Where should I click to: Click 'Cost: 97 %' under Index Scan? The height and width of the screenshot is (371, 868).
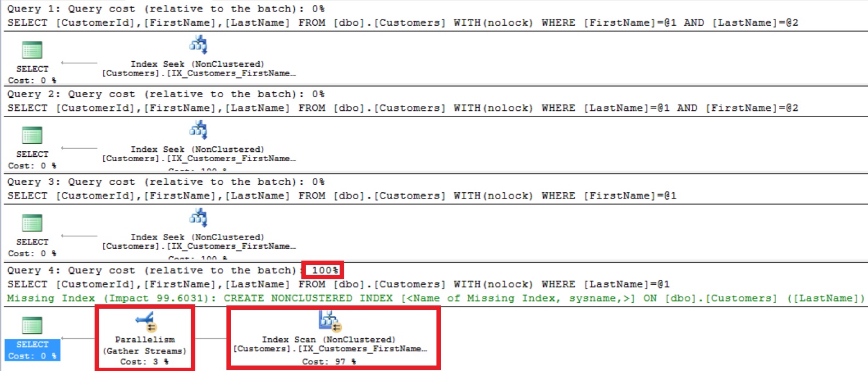pos(329,362)
